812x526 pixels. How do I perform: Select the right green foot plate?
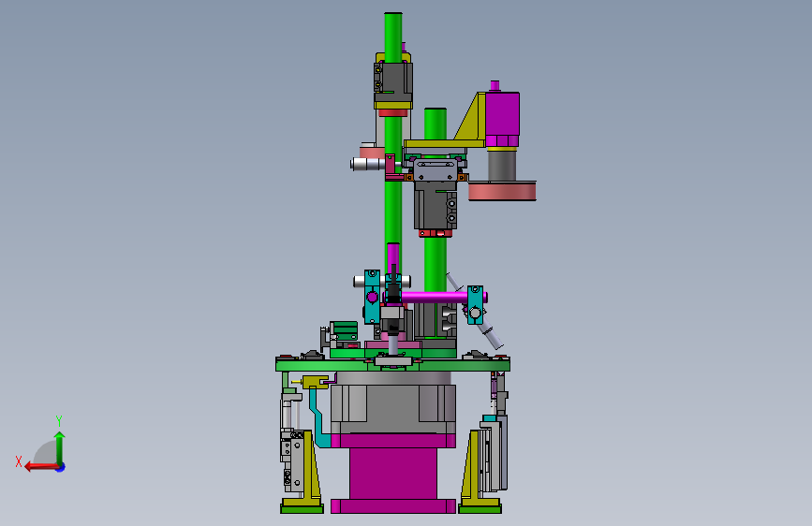[480, 509]
